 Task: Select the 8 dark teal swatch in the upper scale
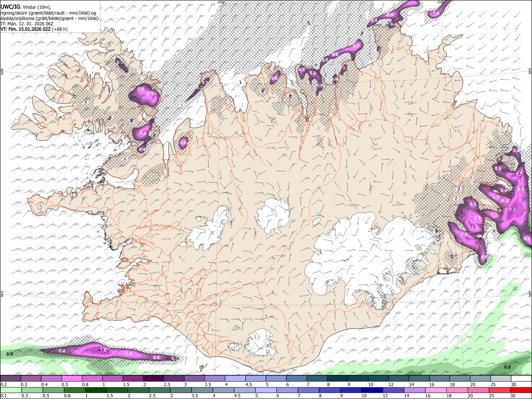tap(337, 379)
